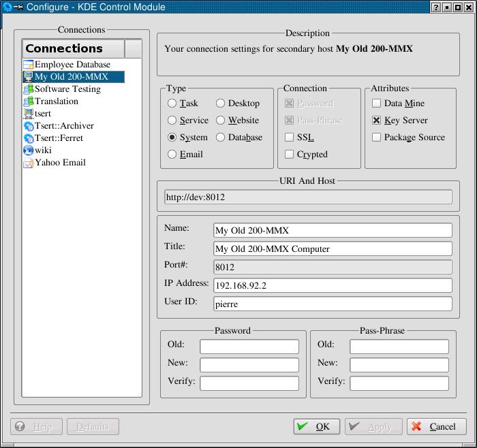
Task: Click the Software Testing connection icon
Action: point(28,89)
